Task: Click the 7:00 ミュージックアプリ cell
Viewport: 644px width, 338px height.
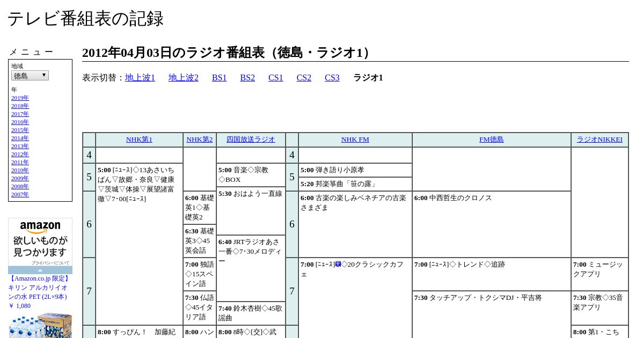Action: point(599,274)
